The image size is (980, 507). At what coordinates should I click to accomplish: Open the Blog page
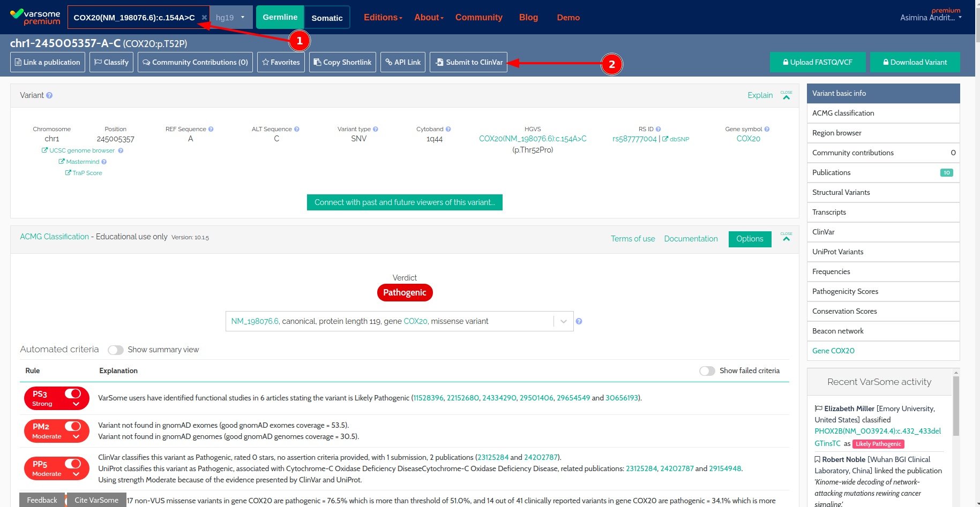528,17
